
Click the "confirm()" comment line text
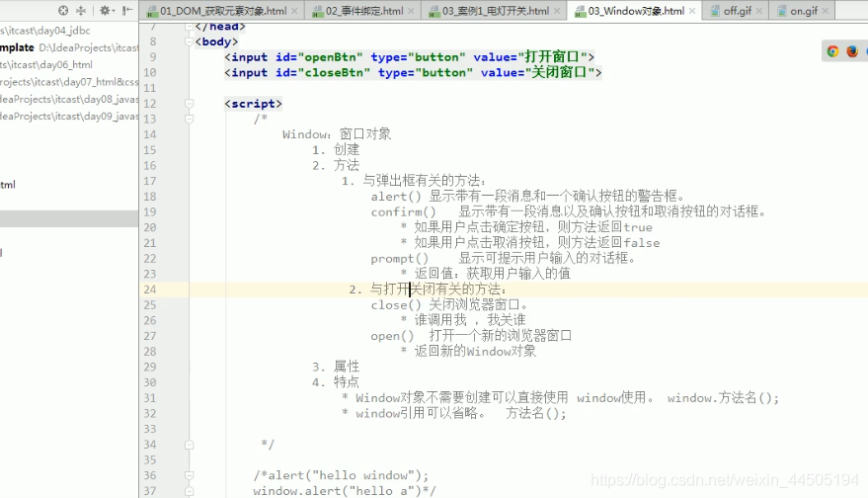pyautogui.click(x=569, y=212)
